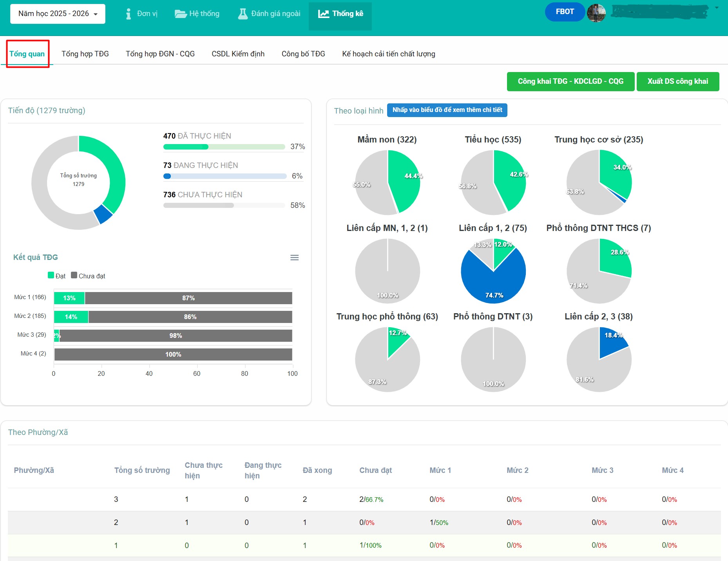Open the Năm học 2025 - 2026 dropdown
728x561 pixels.
(58, 14)
